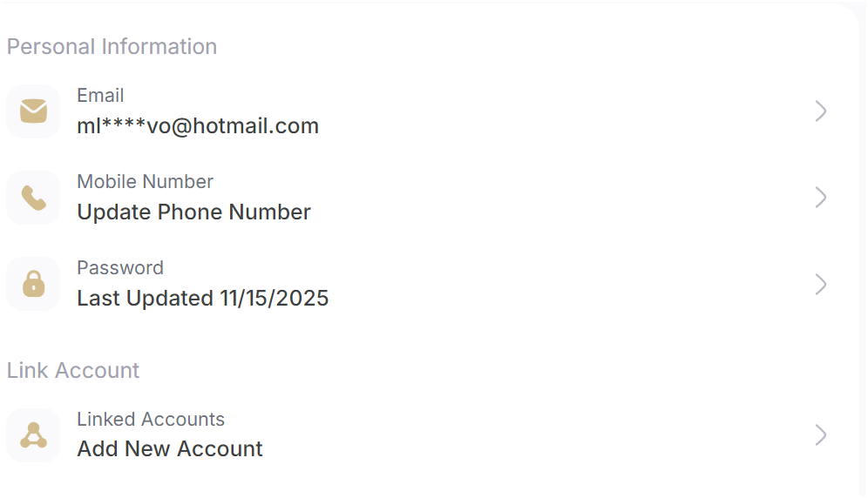Click Last Updated password text

[x=202, y=299]
